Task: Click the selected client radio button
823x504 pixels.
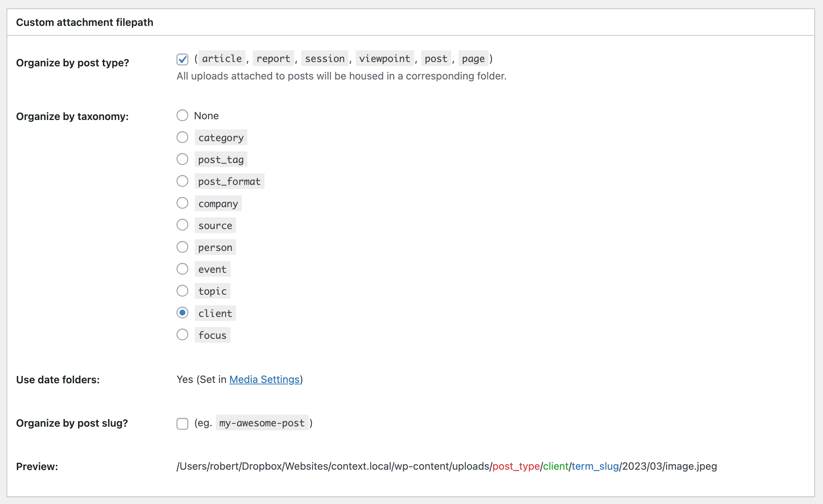Action: coord(182,313)
